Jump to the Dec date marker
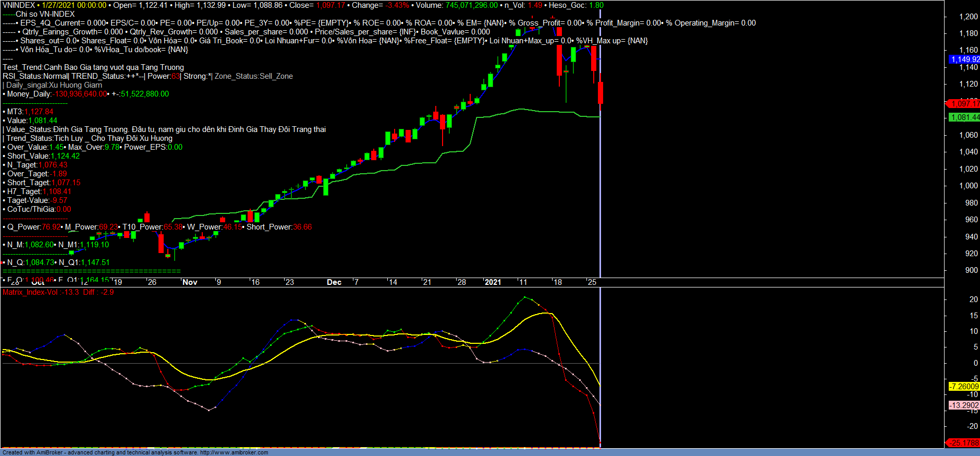Screen dimensions: 980x456 [334, 282]
